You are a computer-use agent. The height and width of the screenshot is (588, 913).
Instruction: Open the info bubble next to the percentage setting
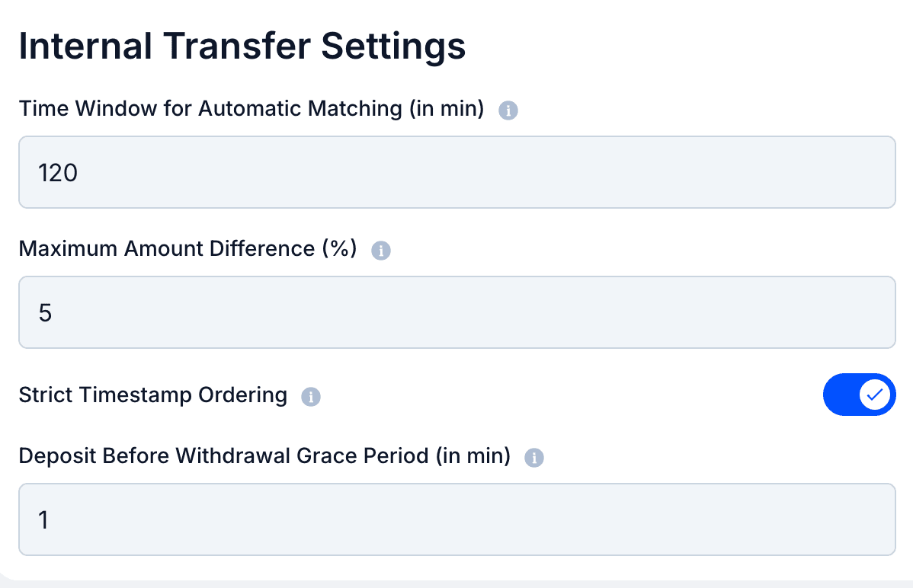[381, 250]
